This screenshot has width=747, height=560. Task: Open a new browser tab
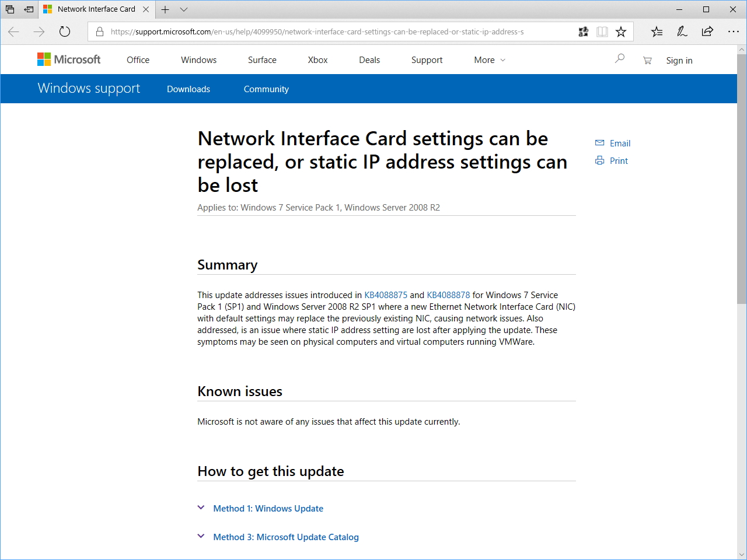click(x=165, y=9)
